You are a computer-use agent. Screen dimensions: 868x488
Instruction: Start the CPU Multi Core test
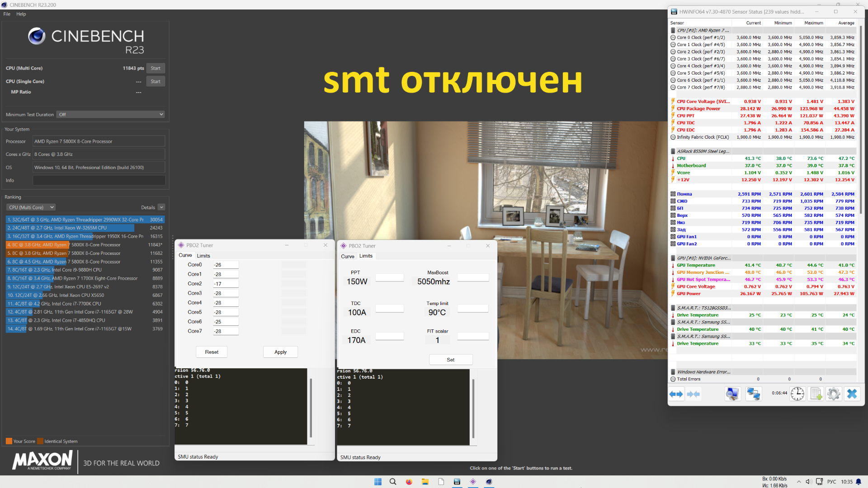156,68
